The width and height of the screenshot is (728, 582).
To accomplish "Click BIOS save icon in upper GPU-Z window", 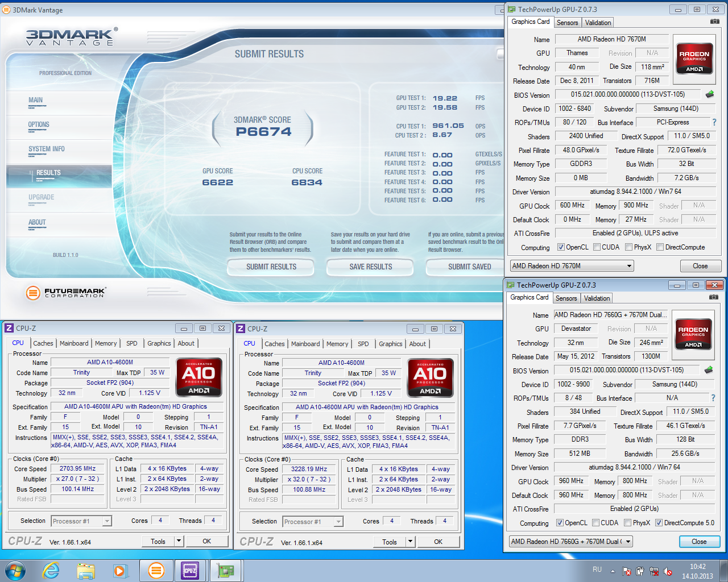I will [x=709, y=94].
